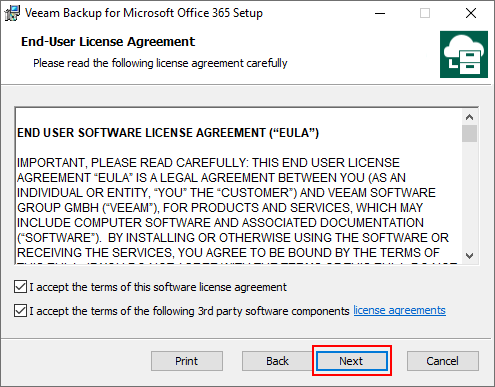
Task: Click the bold EULA title inside license text
Action: [x=168, y=133]
